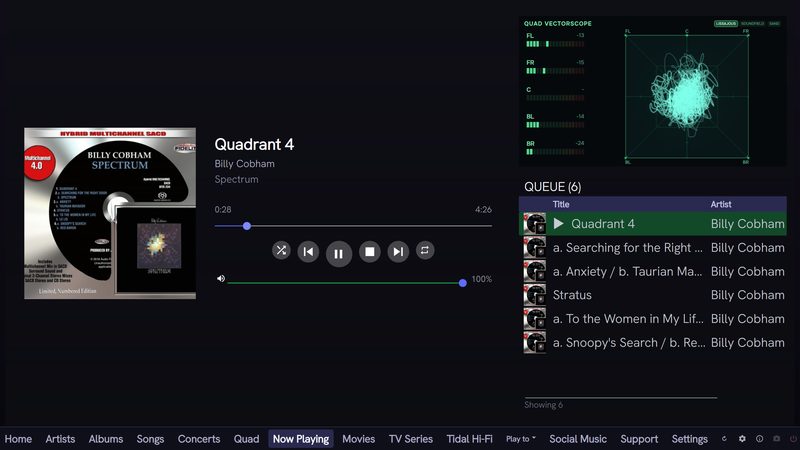Click the FL channel level meter
800x450 pixels.
(x=555, y=44)
